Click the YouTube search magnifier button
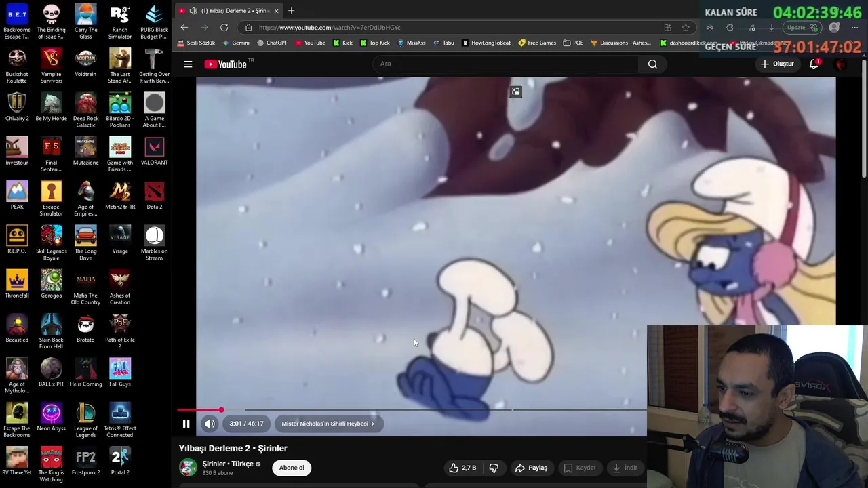 point(652,64)
